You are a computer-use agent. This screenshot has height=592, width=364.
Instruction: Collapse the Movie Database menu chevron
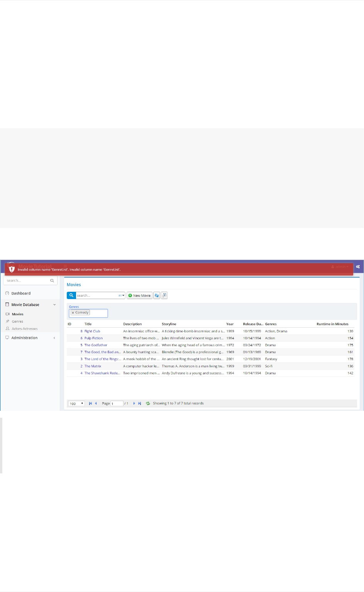54,305
